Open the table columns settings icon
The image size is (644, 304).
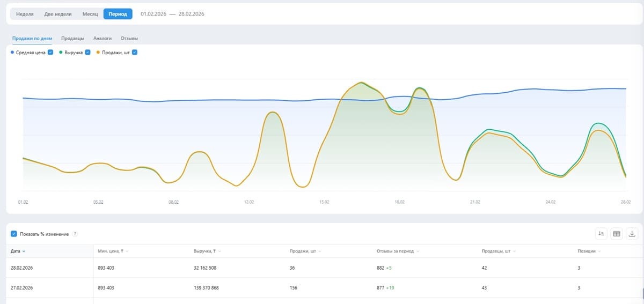point(617,234)
